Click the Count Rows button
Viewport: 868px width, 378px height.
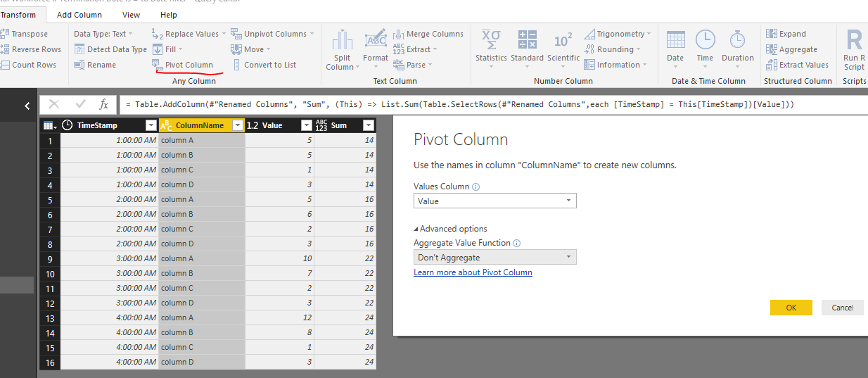point(28,65)
